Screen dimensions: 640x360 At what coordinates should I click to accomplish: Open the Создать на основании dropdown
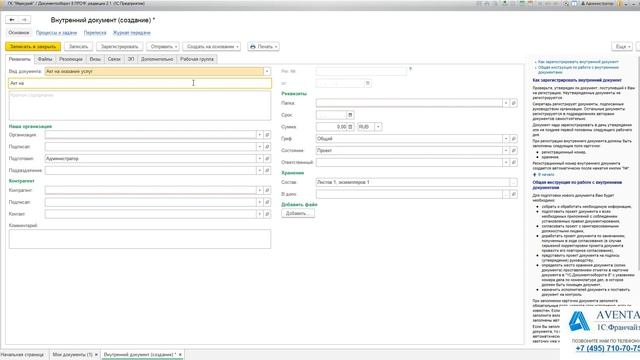pyautogui.click(x=211, y=47)
